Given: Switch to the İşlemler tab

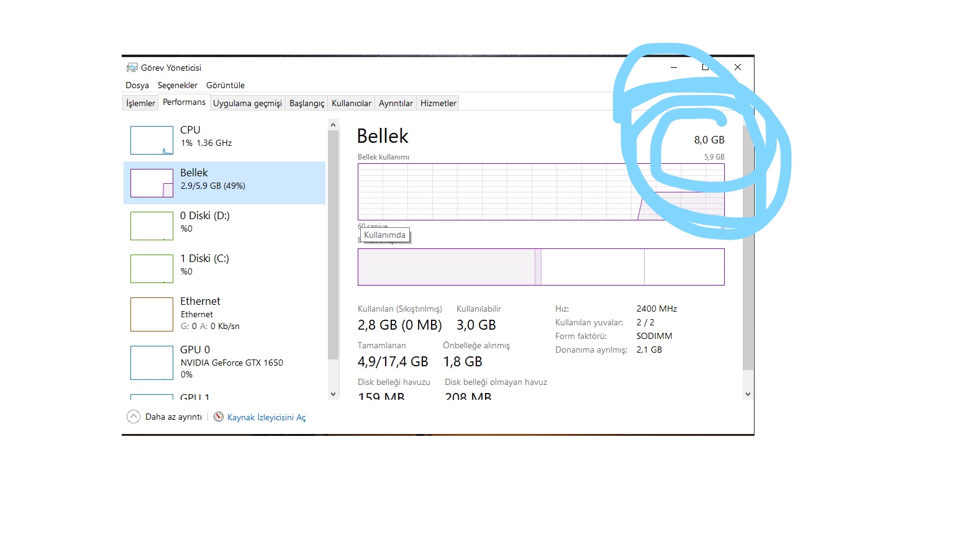Looking at the screenshot, I should (140, 103).
